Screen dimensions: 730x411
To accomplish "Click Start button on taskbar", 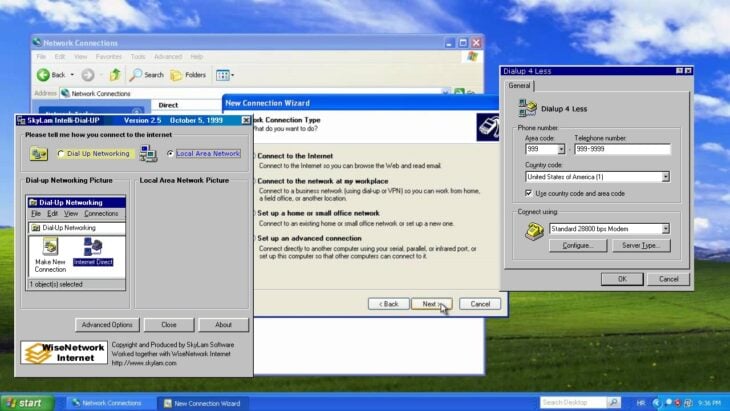I will point(27,403).
